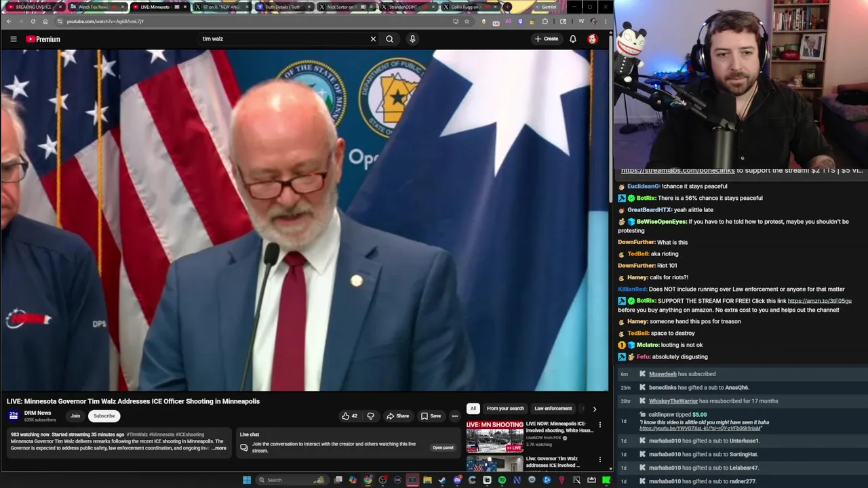Open options for Governor Tim Walz addresses video

(599, 460)
